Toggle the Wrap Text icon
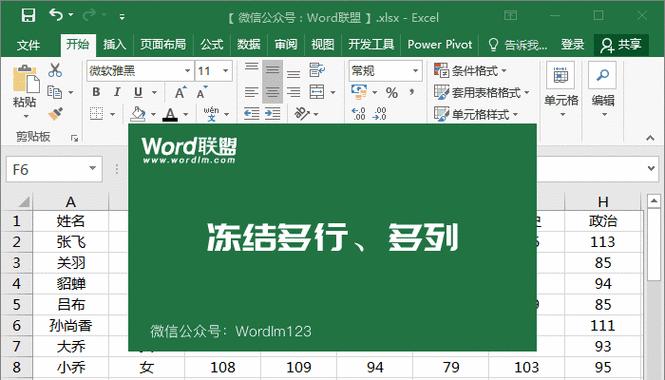Viewport: 665px width, 380px height. coord(317,70)
